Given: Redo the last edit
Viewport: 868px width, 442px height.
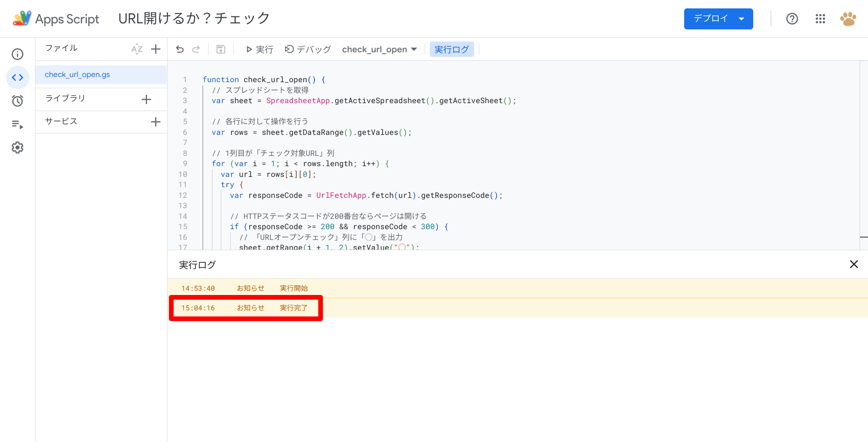Looking at the screenshot, I should (x=196, y=49).
